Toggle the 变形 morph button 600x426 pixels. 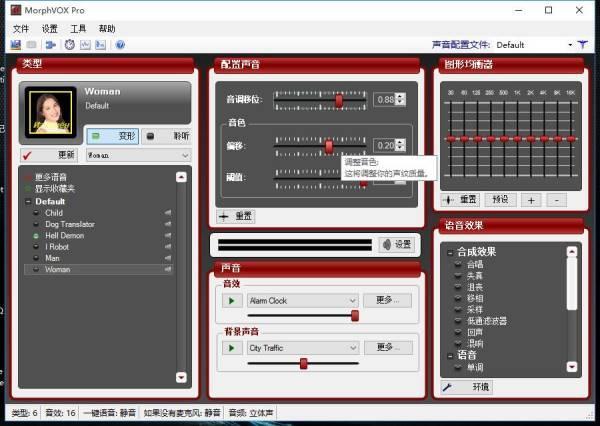[113, 136]
